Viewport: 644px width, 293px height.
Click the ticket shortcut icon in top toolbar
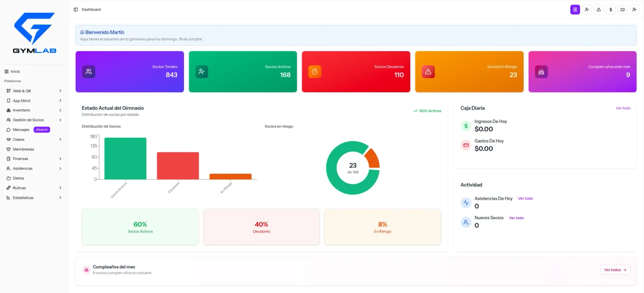623,10
